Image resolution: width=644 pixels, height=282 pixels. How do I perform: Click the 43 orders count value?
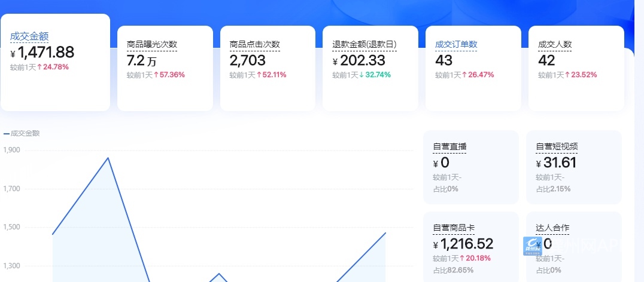click(443, 61)
